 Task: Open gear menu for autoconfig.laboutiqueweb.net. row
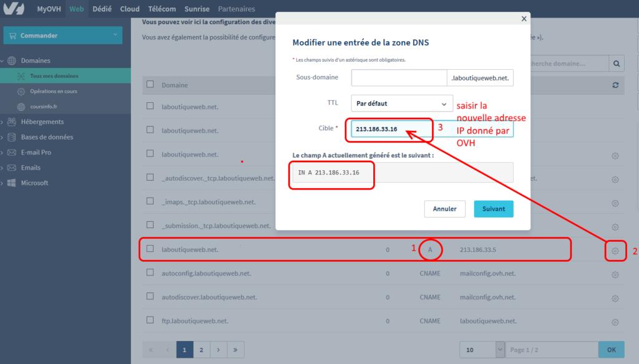click(x=615, y=274)
